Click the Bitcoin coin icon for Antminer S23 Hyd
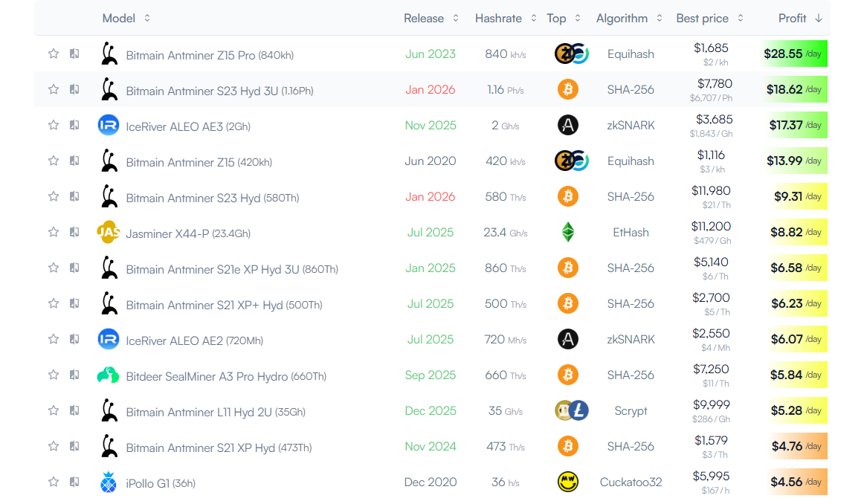The height and width of the screenshot is (504, 864). tap(568, 196)
